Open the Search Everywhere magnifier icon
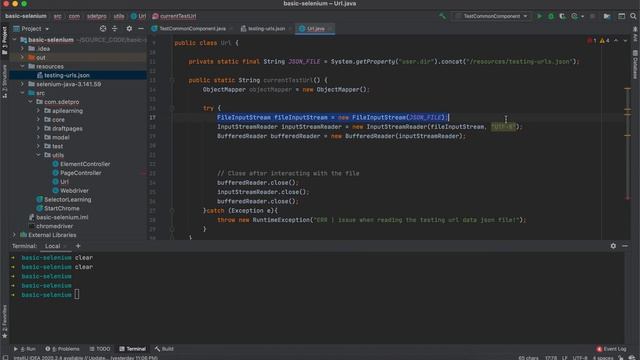This screenshot has height=360, width=640. [x=633, y=16]
